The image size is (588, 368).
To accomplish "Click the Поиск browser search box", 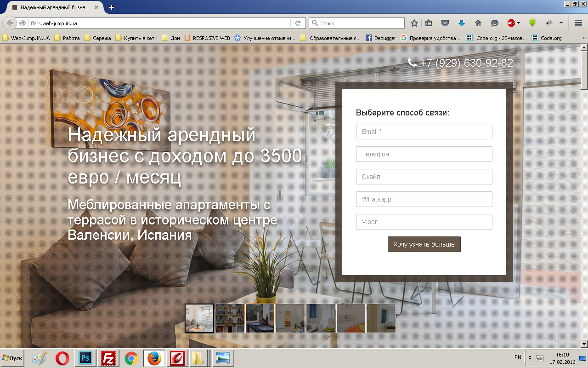I will tap(356, 23).
